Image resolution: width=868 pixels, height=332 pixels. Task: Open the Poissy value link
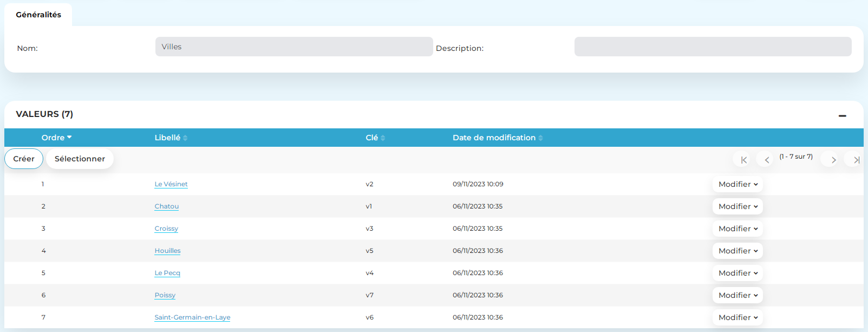pyautogui.click(x=165, y=295)
